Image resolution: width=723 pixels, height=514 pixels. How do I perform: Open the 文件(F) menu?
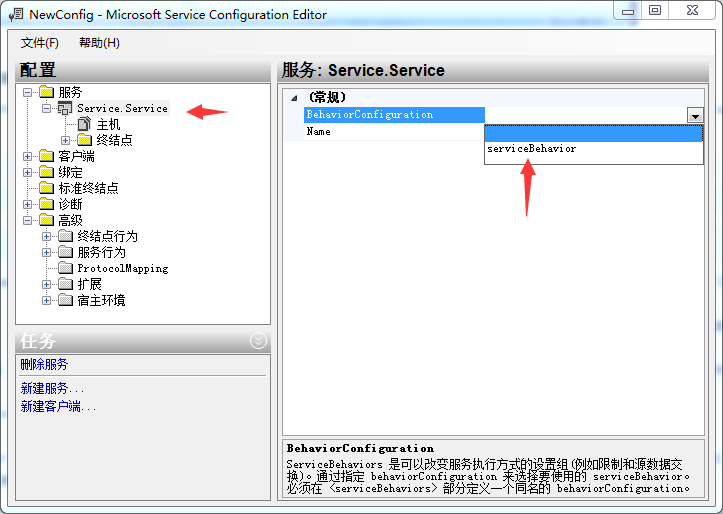(x=40, y=43)
